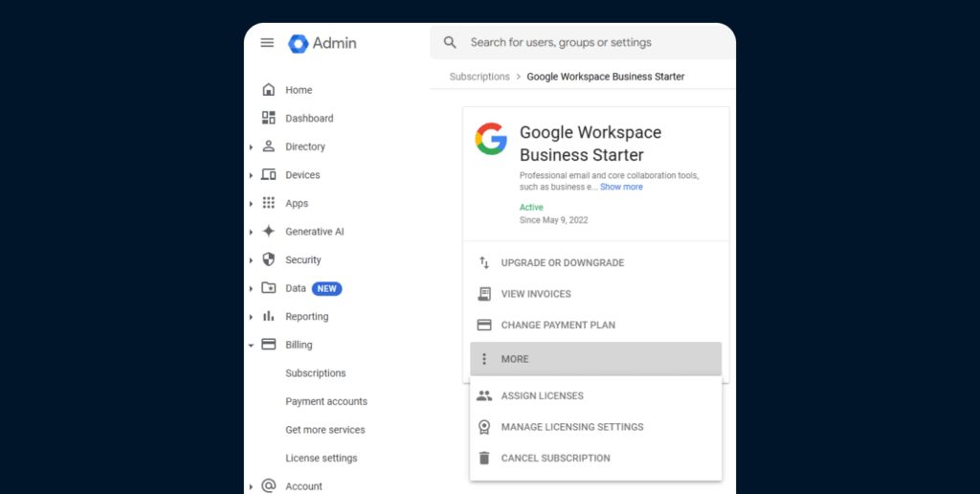Click the Subscriptions breadcrumb link
The image size is (980, 494).
pyautogui.click(x=479, y=77)
